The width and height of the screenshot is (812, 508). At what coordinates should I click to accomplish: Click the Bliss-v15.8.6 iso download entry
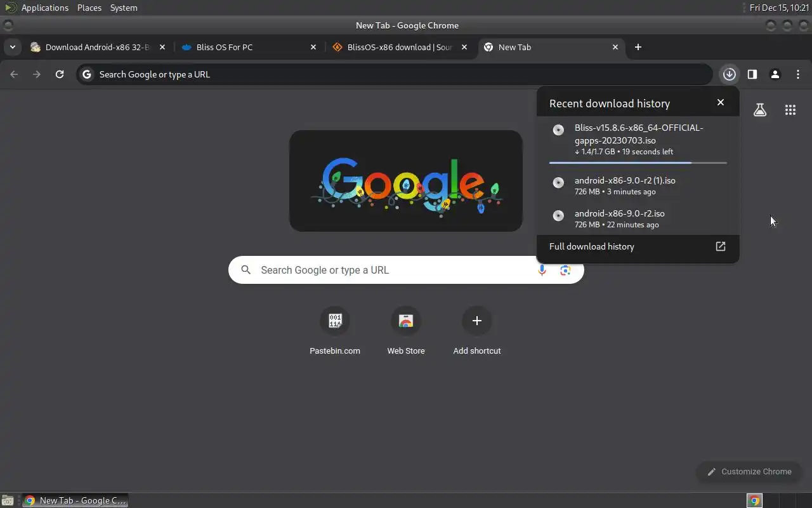coord(638,141)
